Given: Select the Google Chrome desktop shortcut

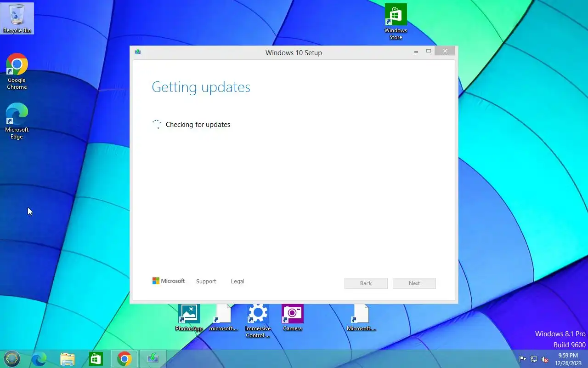Looking at the screenshot, I should [17, 71].
